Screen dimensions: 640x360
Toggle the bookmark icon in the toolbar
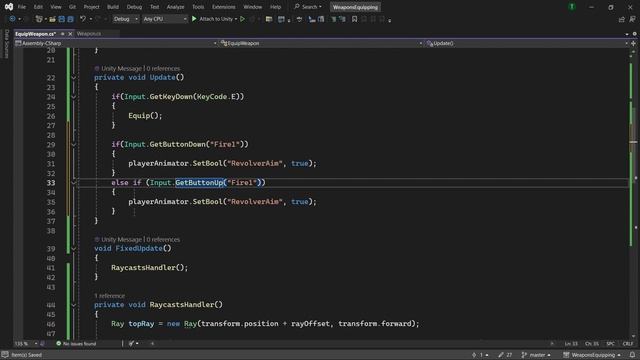(354, 19)
